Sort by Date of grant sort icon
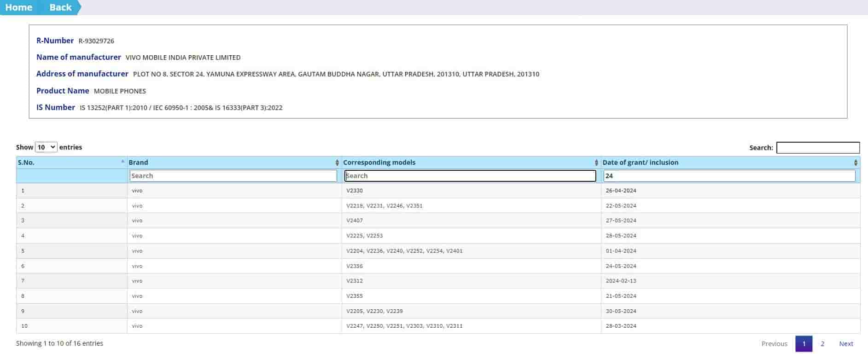 pyautogui.click(x=856, y=162)
